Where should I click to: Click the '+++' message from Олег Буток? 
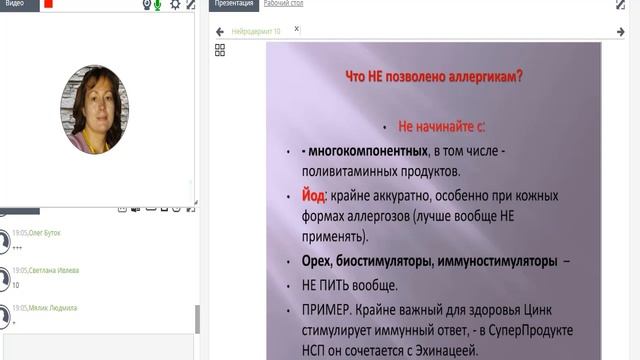tap(17, 248)
